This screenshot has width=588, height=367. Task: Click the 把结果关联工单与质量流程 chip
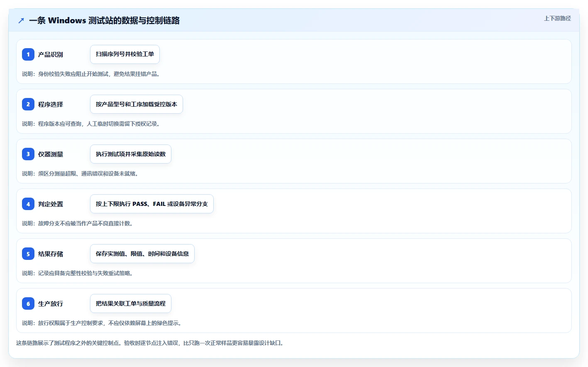tap(131, 303)
